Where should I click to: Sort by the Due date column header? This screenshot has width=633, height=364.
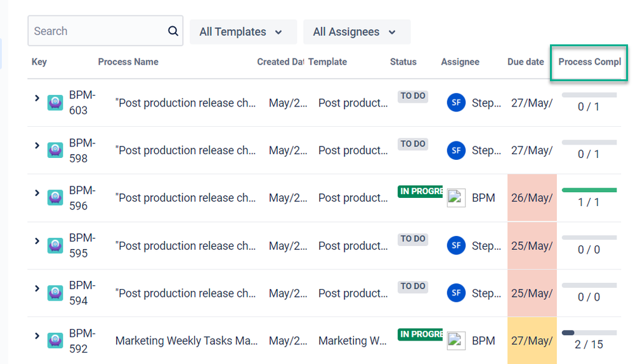click(x=526, y=62)
